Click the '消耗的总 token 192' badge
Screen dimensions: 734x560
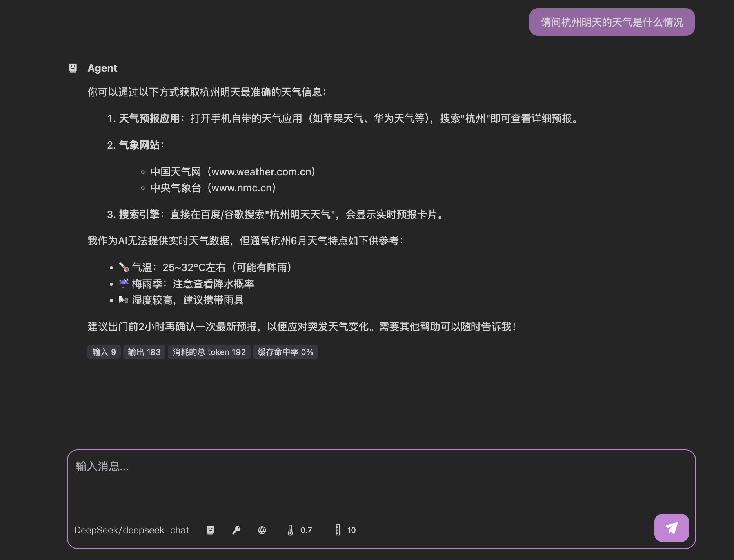pyautogui.click(x=209, y=352)
